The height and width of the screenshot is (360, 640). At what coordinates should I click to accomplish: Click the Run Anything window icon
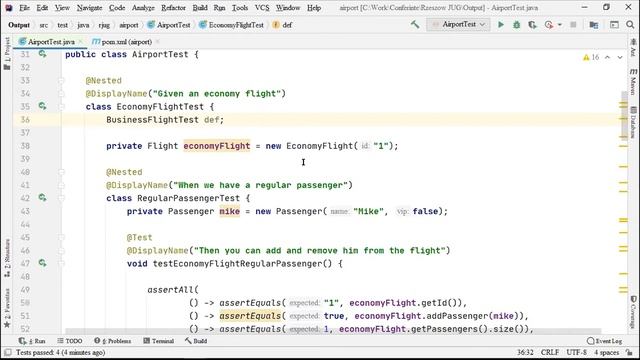click(x=614, y=25)
